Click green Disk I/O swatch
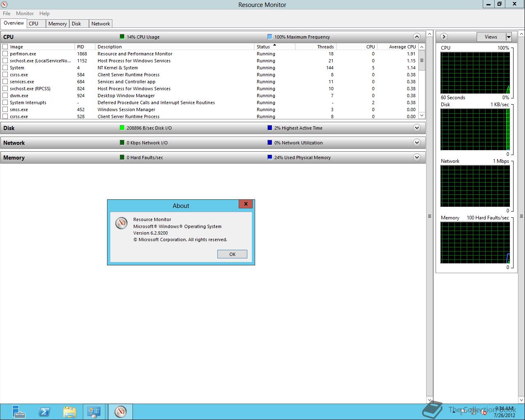 tap(122, 128)
